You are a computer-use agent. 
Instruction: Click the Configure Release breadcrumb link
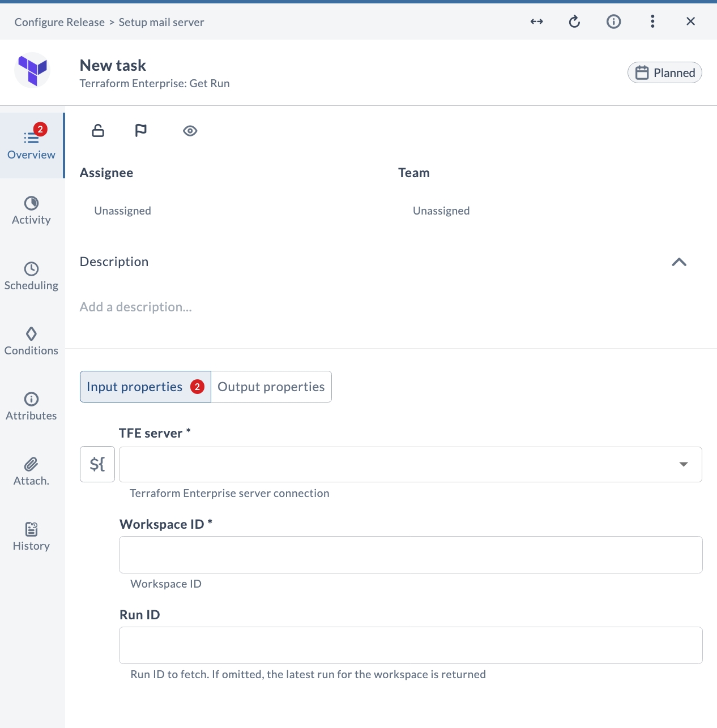(x=59, y=22)
